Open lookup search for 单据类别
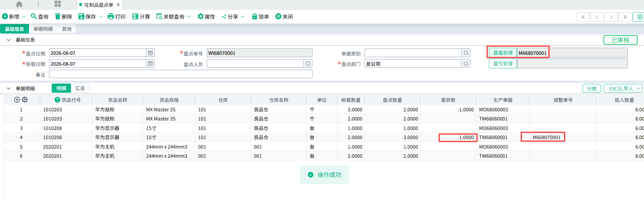 pyautogui.click(x=466, y=53)
